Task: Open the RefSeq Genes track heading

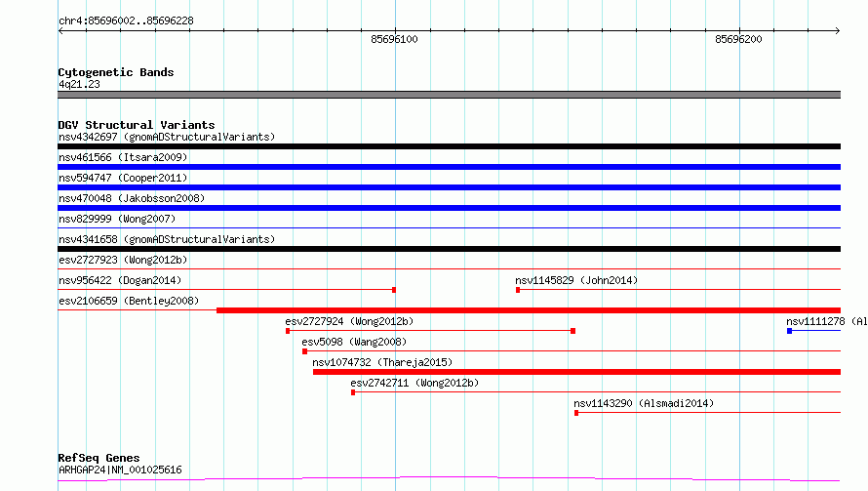Action: pos(99,458)
